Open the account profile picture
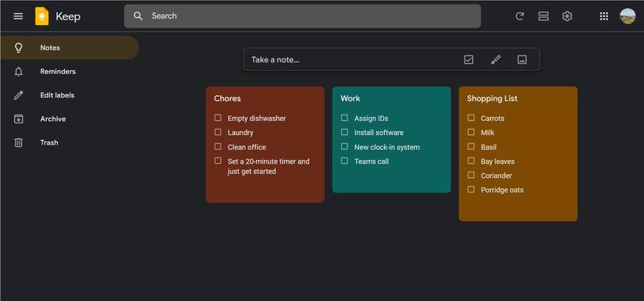Image resolution: width=644 pixels, height=301 pixels. pyautogui.click(x=628, y=16)
